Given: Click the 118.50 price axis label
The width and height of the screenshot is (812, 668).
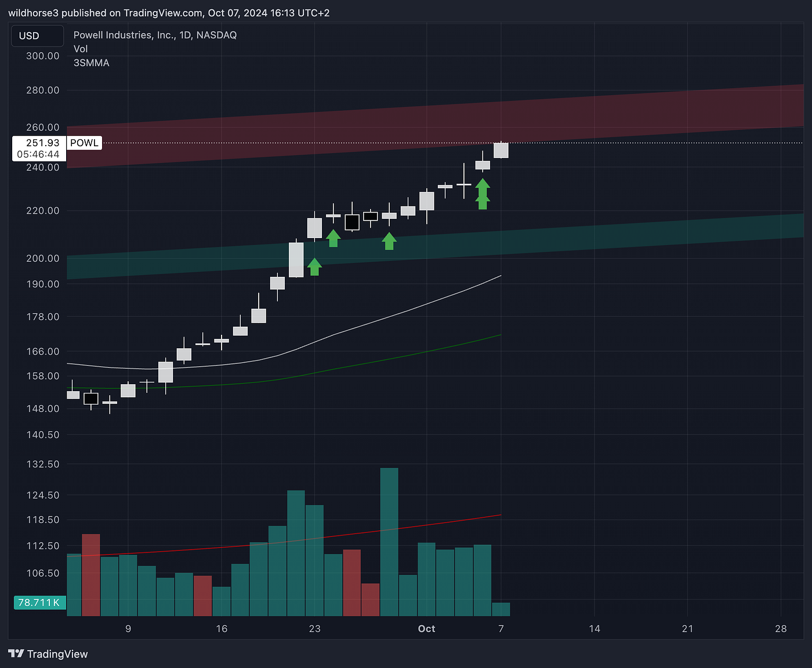Looking at the screenshot, I should tap(43, 519).
